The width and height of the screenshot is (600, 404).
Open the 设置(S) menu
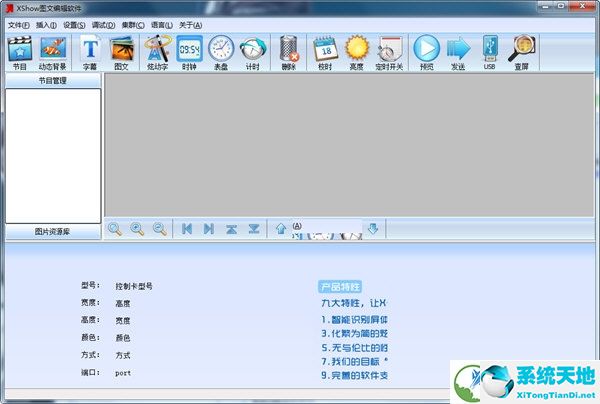pyautogui.click(x=74, y=25)
